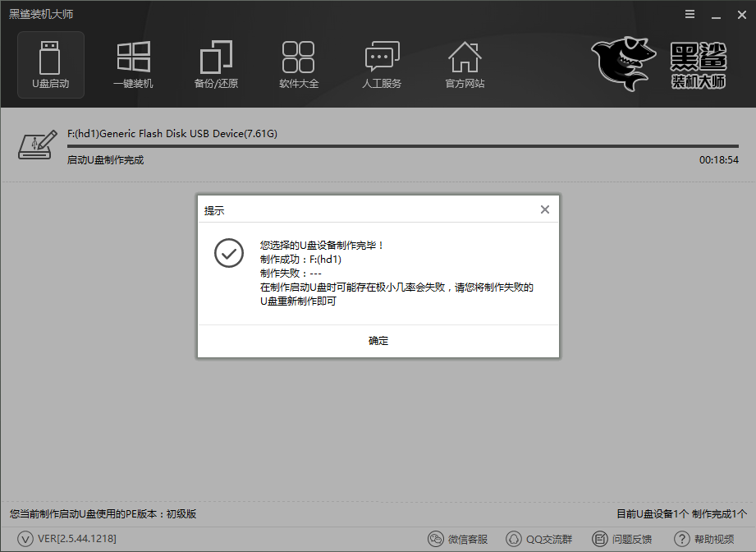The image size is (756, 552).
Task: Dismiss the 提示 dialog with its X
Action: tap(544, 209)
